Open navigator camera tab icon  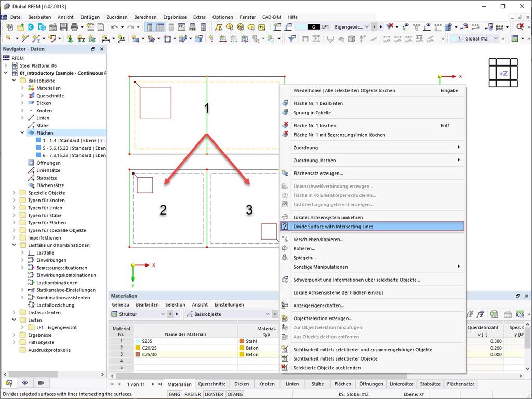click(x=41, y=383)
